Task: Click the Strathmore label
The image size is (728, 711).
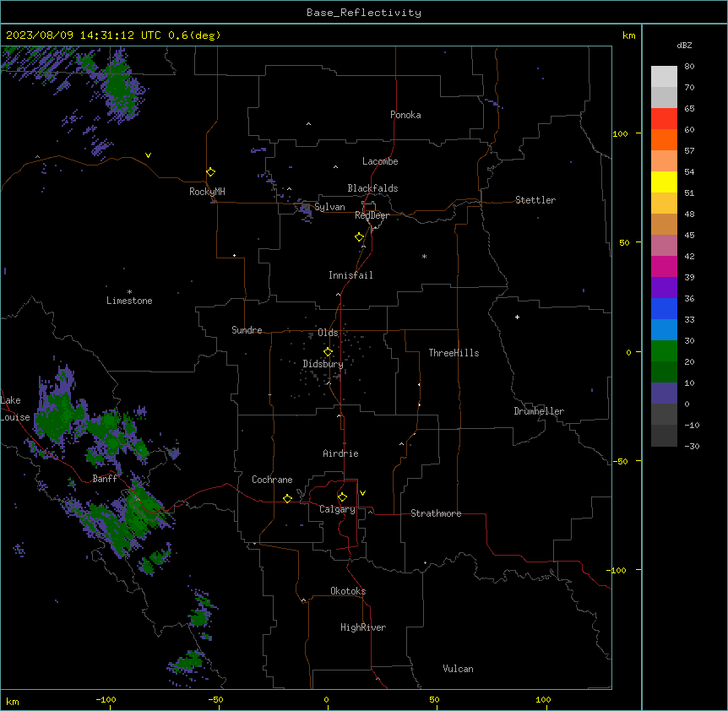Action: tap(436, 513)
